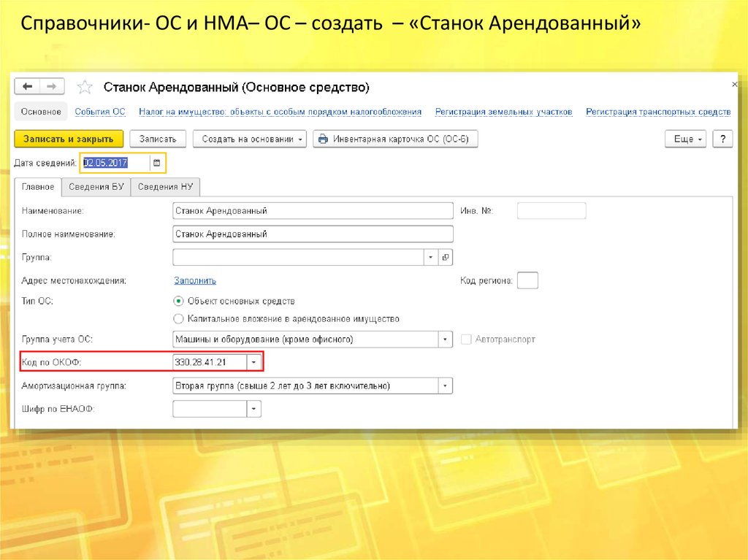Viewport: 748px width, 560px height.
Task: Open calendar picker for Дата сведений
Action: coord(156,163)
